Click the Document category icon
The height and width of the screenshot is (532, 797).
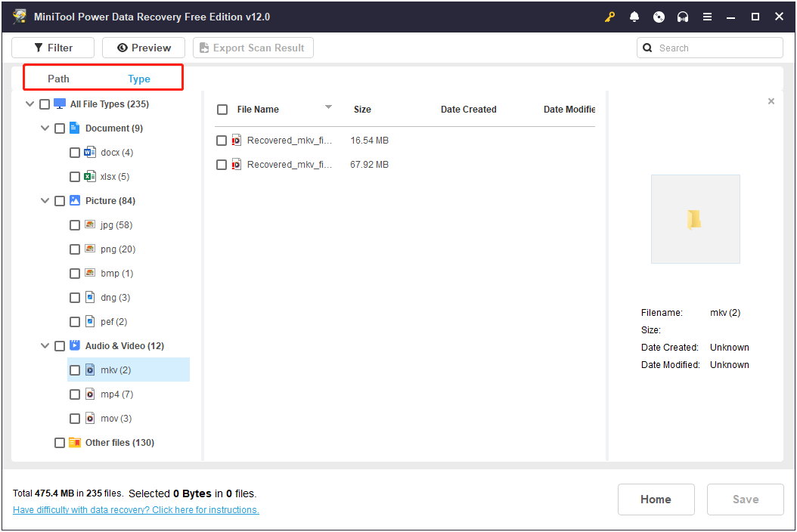(74, 128)
